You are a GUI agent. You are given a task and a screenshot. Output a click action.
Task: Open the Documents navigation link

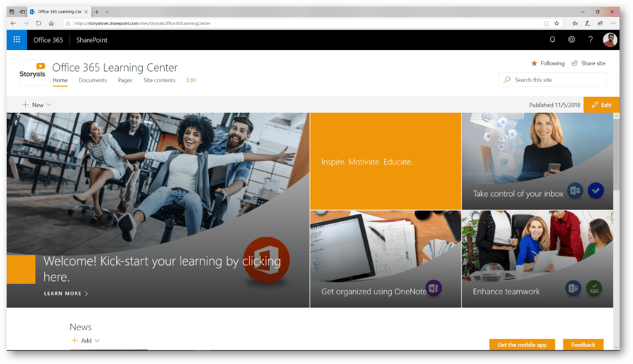pyautogui.click(x=92, y=80)
